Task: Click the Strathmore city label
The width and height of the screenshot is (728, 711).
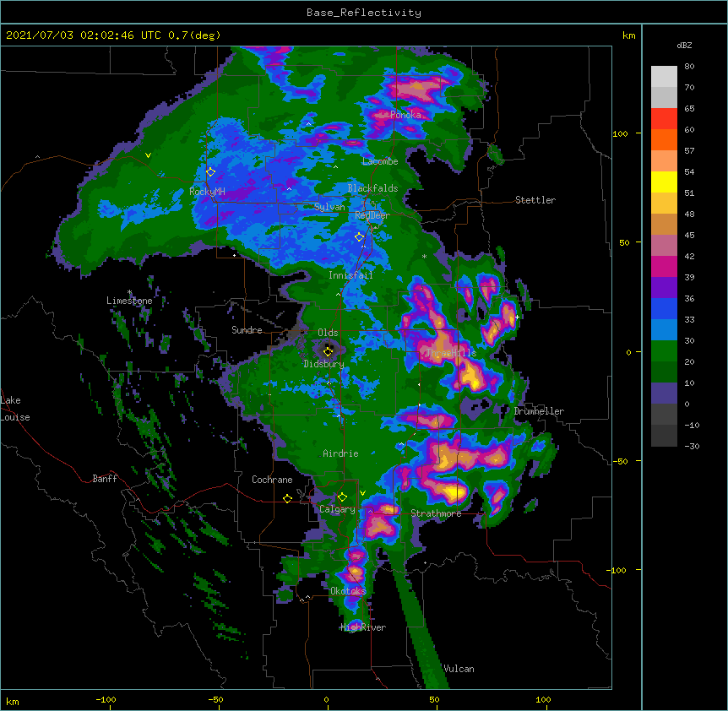Action: click(436, 513)
